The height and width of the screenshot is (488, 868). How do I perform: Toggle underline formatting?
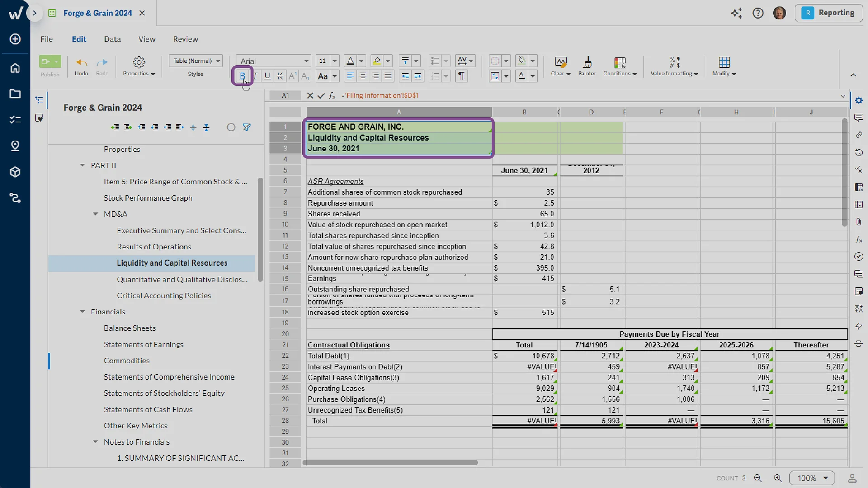pos(267,76)
